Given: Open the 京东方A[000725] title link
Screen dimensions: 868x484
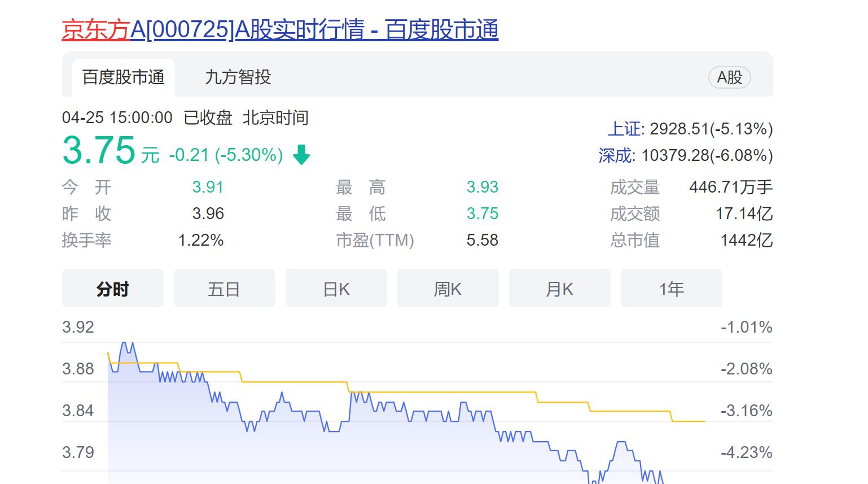Looking at the screenshot, I should pyautogui.click(x=280, y=29).
